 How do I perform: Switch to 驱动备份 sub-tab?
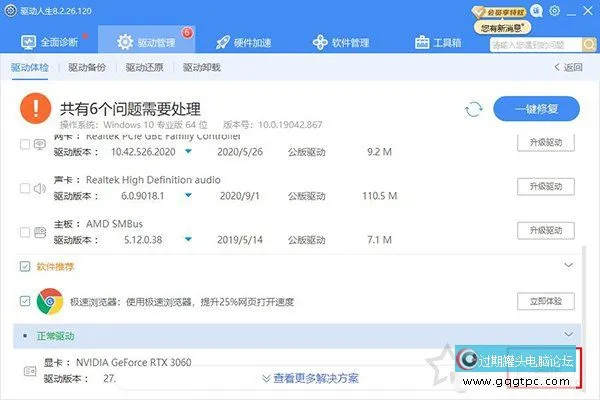pyautogui.click(x=87, y=67)
